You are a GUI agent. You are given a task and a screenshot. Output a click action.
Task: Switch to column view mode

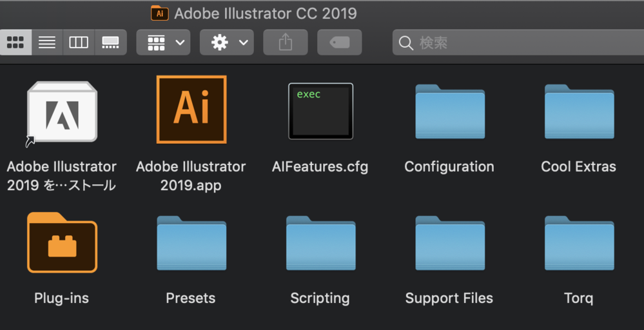tap(79, 43)
